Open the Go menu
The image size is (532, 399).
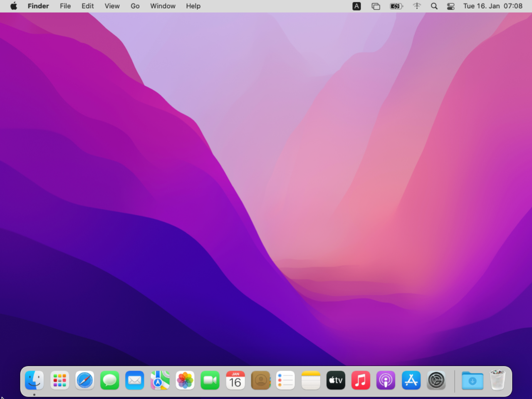tap(135, 6)
